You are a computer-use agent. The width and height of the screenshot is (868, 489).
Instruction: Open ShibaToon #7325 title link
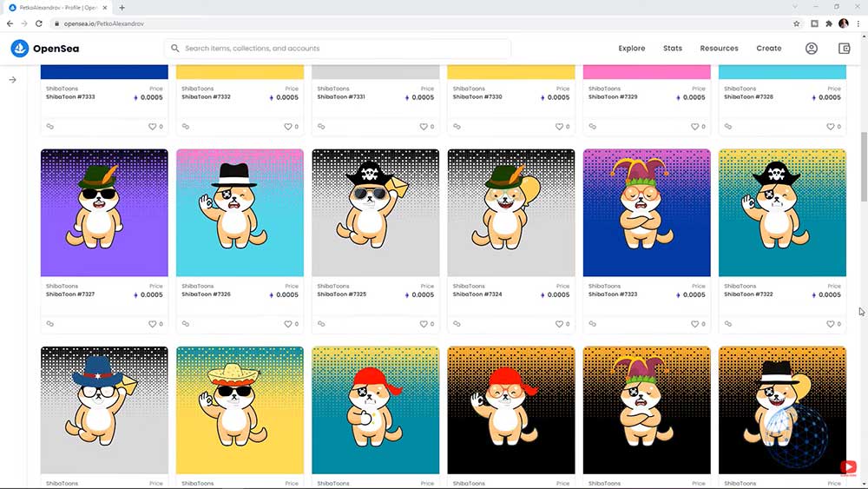click(x=341, y=294)
